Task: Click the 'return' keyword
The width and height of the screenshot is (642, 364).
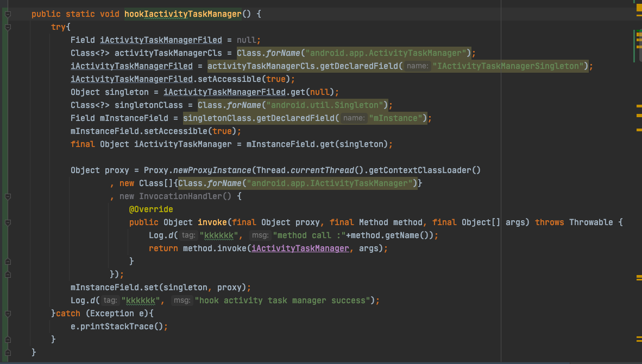Action: pos(163,248)
